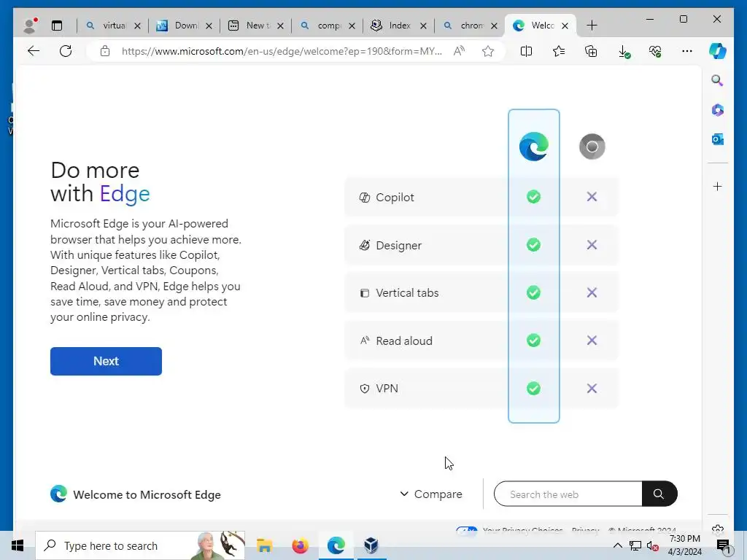Click the Edge logo in comparison column
Viewport: 747px width, 560px height.
click(x=533, y=146)
